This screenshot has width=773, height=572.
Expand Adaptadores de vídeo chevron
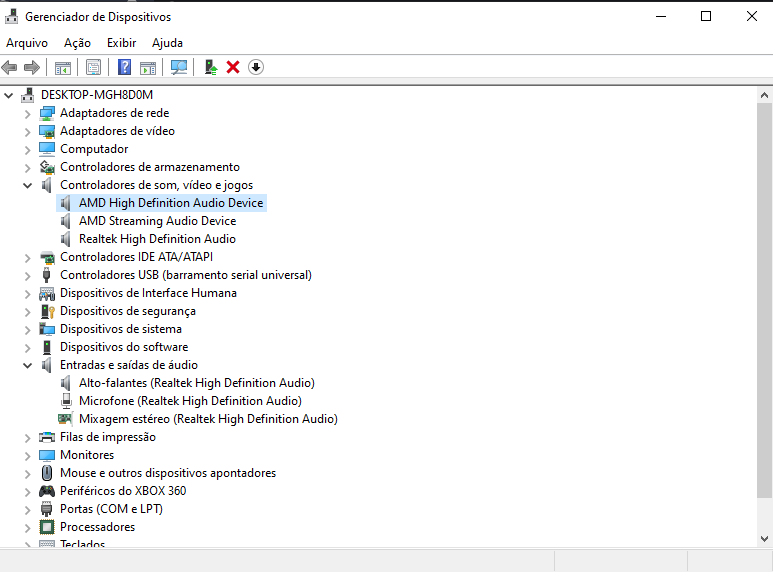coord(28,132)
